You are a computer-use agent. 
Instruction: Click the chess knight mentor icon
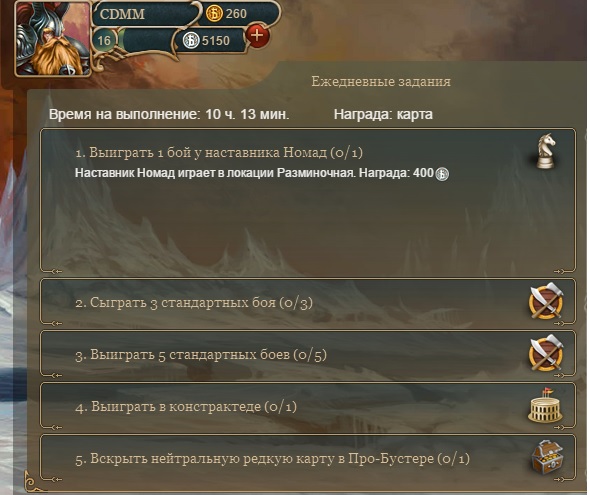point(546,151)
